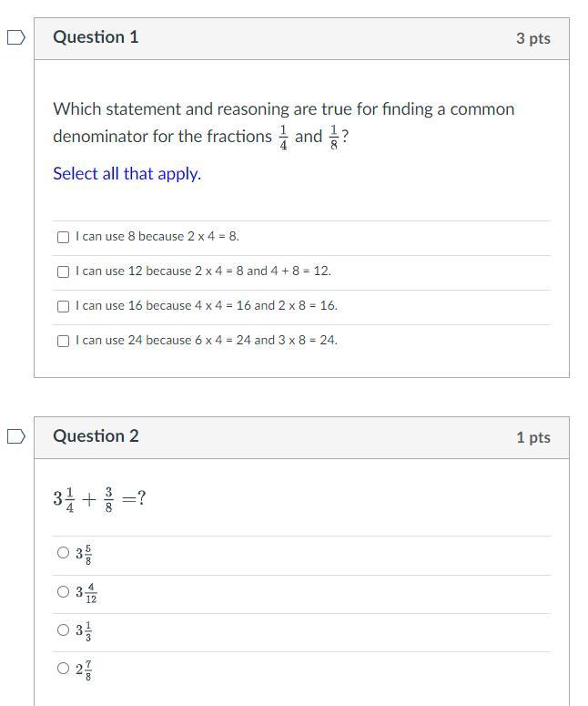Screen dimensions: 588x706
Task: Click the answer text '6 x 4 = 24 and 3 x 8 = 24'
Action: pos(266,340)
